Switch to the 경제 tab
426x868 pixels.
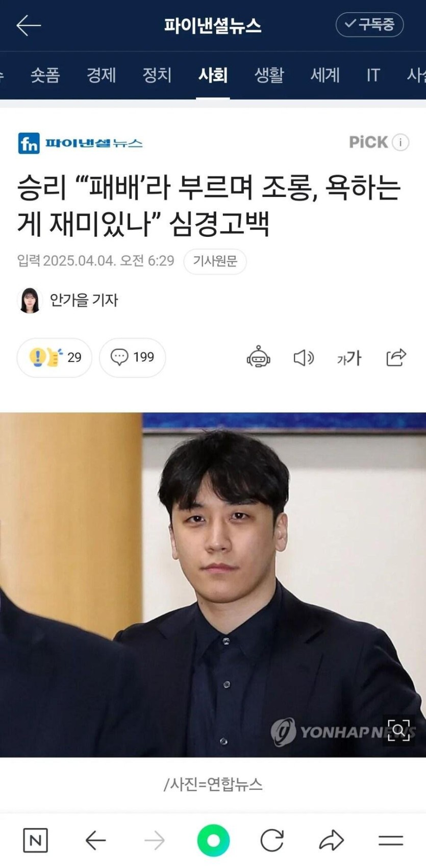coord(101,76)
